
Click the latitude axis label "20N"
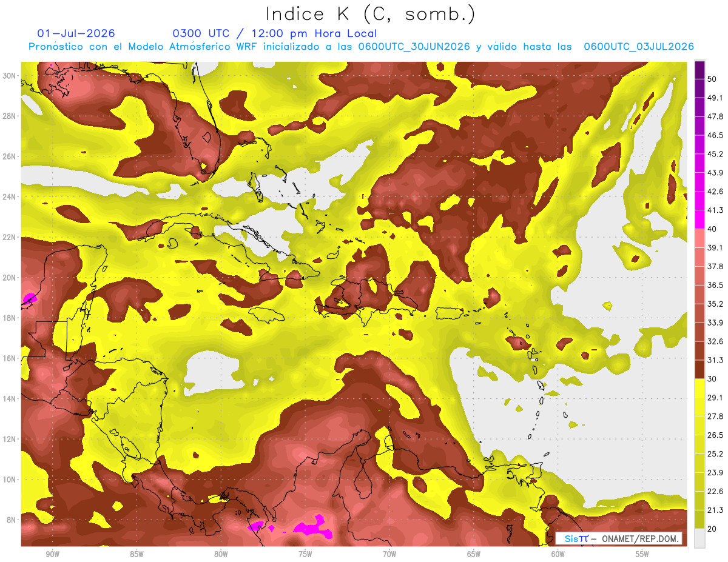(x=9, y=278)
